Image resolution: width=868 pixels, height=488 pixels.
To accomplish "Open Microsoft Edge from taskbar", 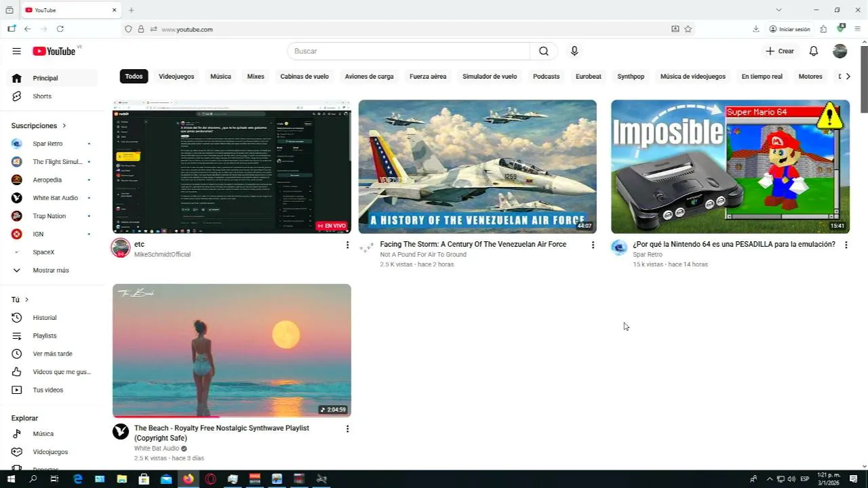I will (x=78, y=479).
